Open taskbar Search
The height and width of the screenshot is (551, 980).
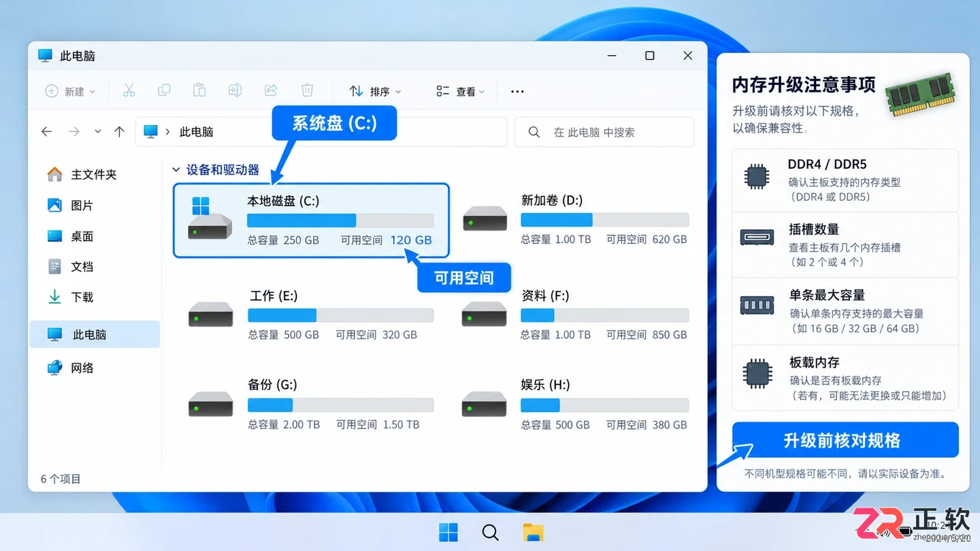pyautogui.click(x=490, y=533)
